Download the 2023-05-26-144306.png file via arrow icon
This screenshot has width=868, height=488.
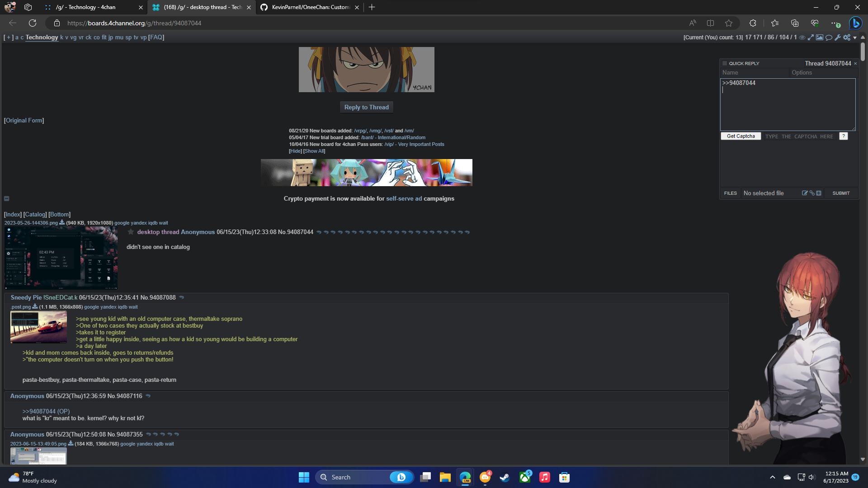(62, 222)
